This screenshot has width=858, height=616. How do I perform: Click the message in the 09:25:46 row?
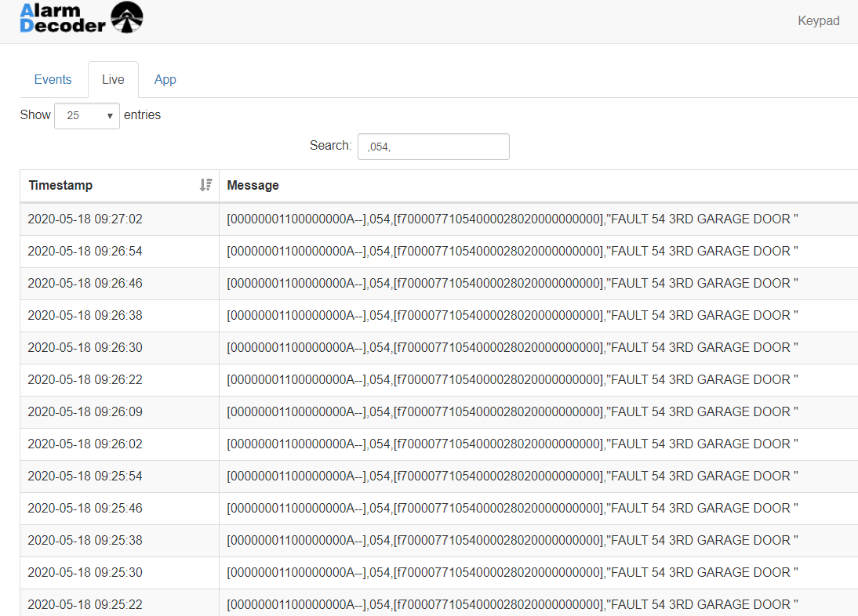(512, 508)
